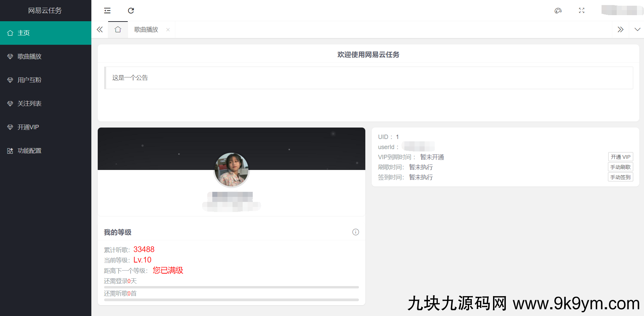
Task: Click the refresh icon in the top bar
Action: pos(131,10)
